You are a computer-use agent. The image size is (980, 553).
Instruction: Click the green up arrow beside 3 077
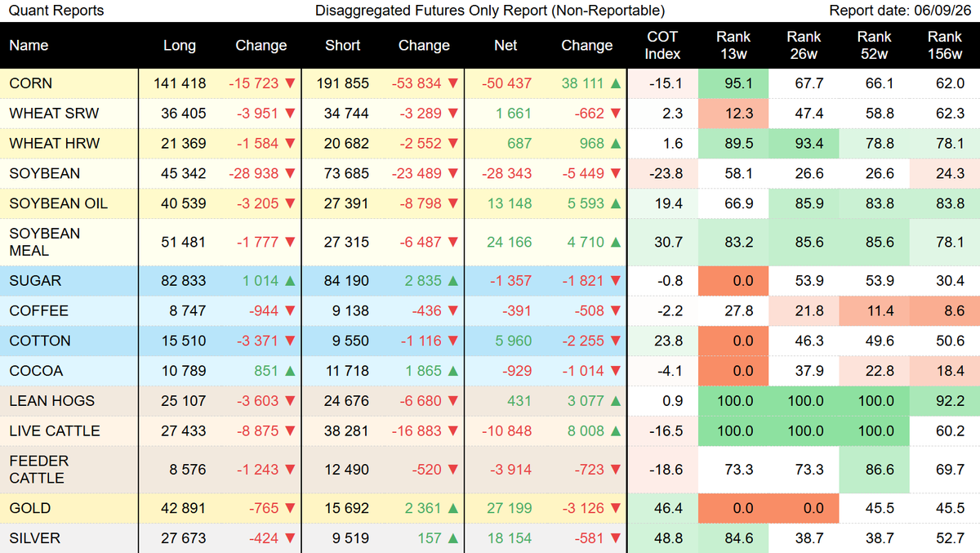point(616,401)
